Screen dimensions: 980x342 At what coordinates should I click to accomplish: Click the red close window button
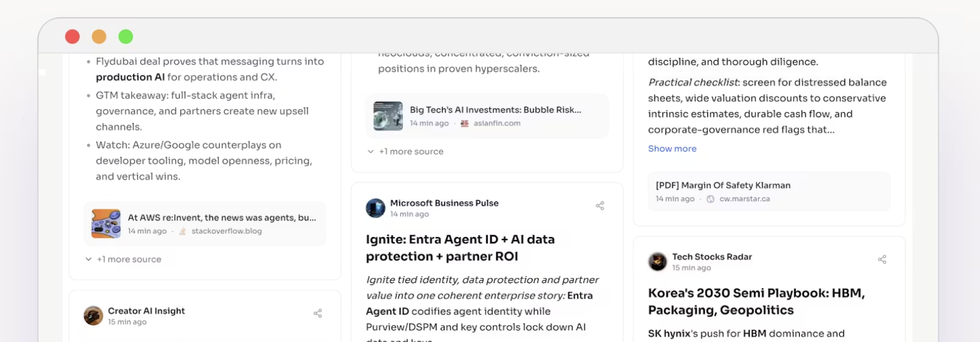[72, 37]
